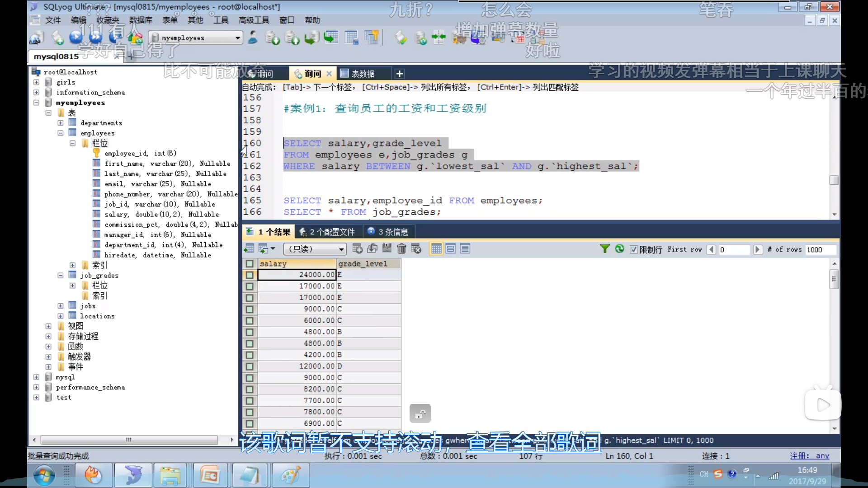Switch to text view icon

pos(465,249)
